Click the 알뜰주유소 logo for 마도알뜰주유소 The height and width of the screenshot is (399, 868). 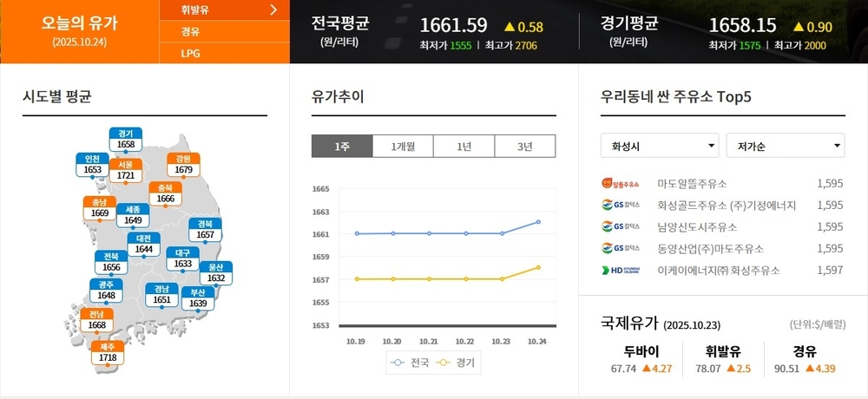(x=620, y=184)
